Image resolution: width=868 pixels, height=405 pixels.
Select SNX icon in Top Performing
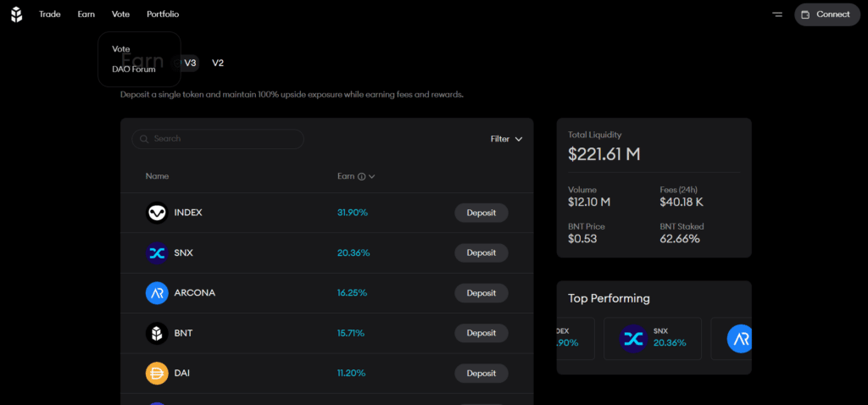pyautogui.click(x=632, y=338)
